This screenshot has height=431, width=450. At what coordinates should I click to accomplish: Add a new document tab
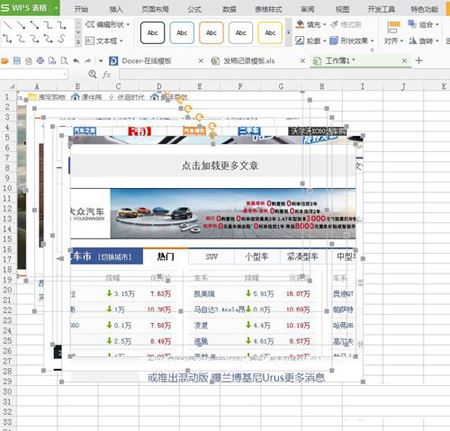419,60
